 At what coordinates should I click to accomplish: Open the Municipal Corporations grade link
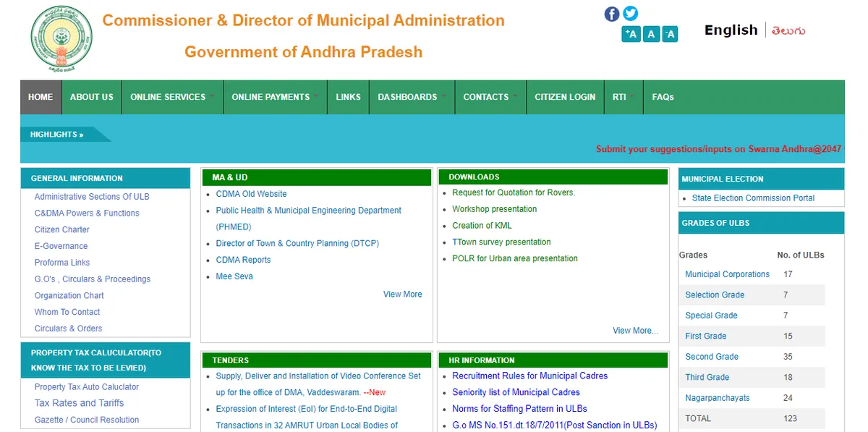(x=727, y=274)
